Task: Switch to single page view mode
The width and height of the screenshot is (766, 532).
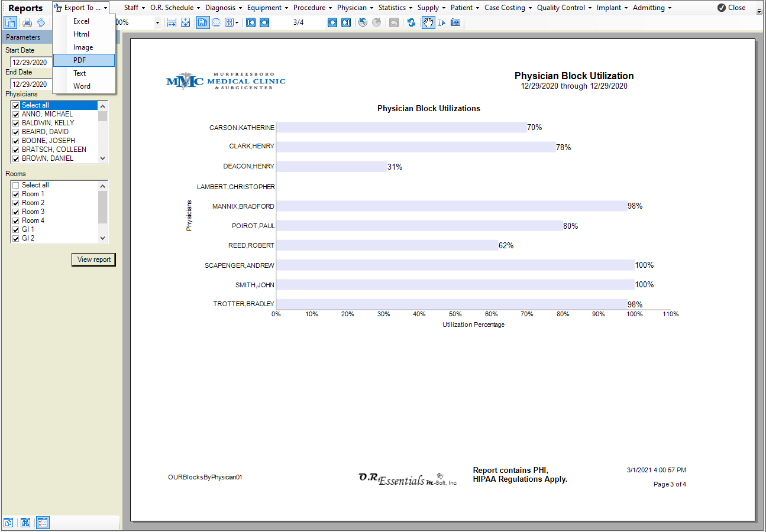Action: click(x=202, y=22)
